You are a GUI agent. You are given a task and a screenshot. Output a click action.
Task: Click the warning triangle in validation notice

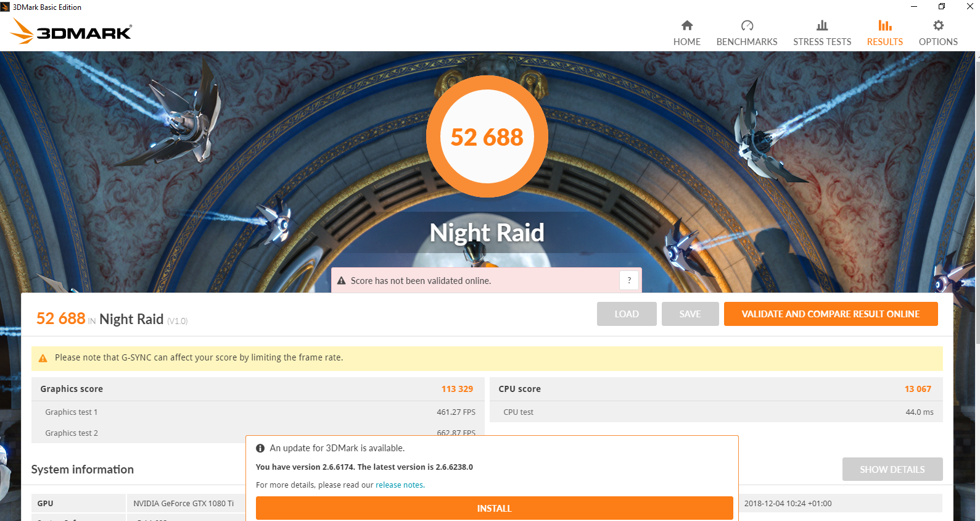342,280
